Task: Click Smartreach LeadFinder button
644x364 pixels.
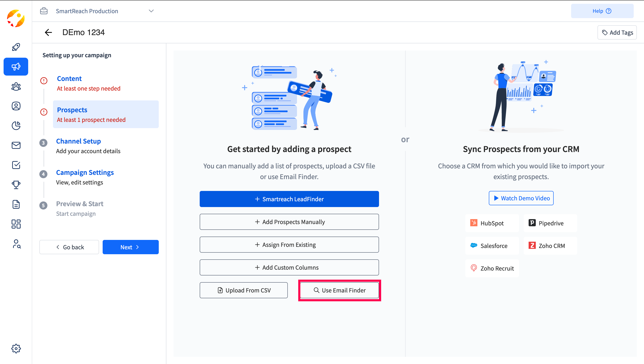Action: click(x=289, y=199)
